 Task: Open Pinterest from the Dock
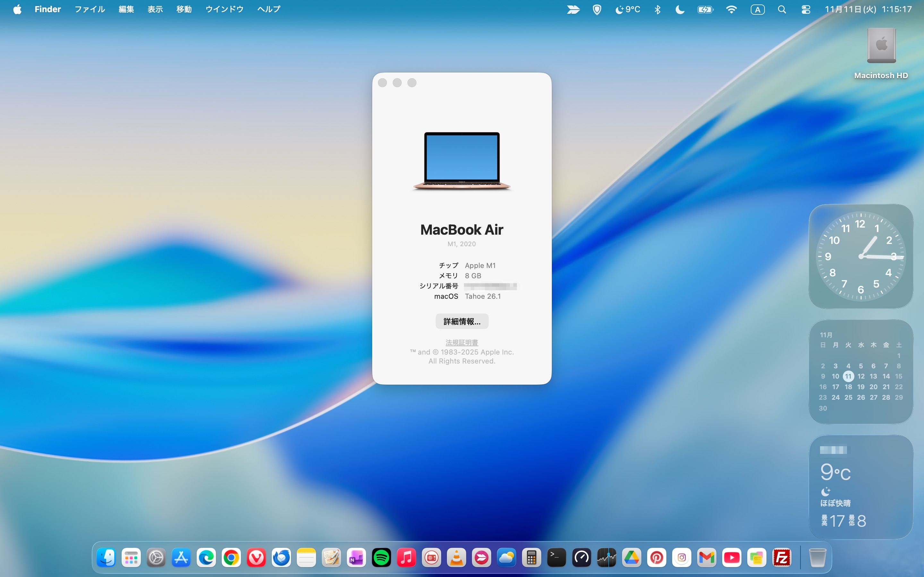tap(656, 558)
